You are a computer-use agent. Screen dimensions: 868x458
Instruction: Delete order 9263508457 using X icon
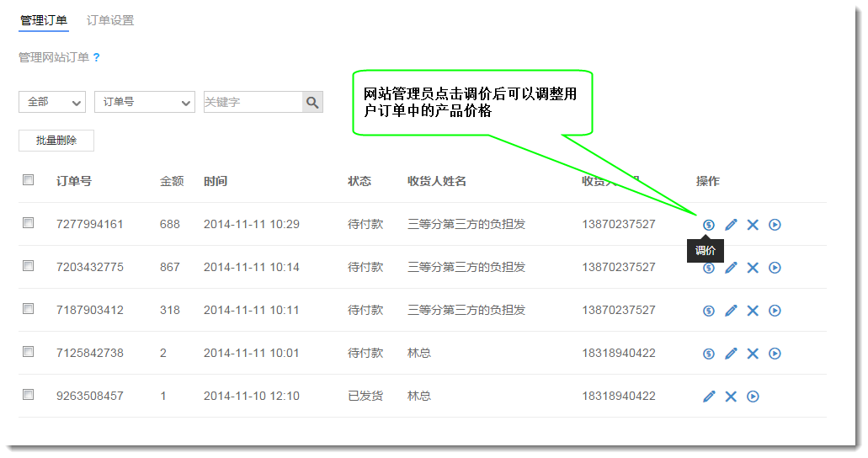point(731,397)
